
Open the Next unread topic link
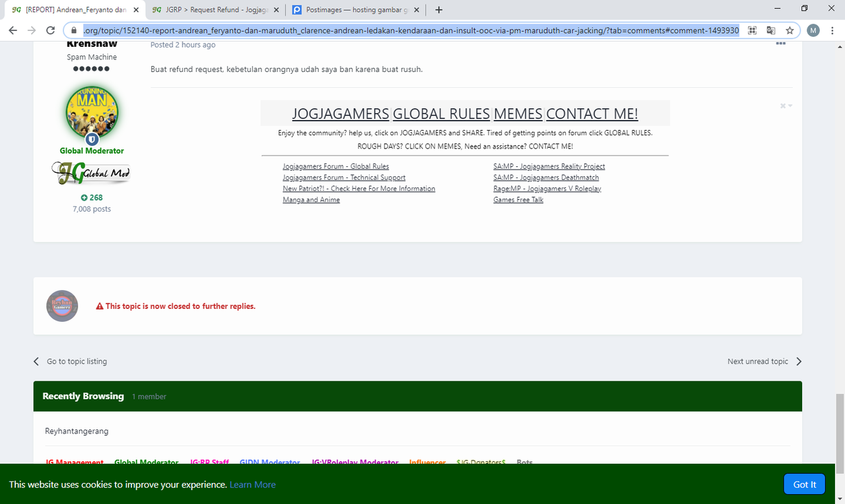[758, 362]
